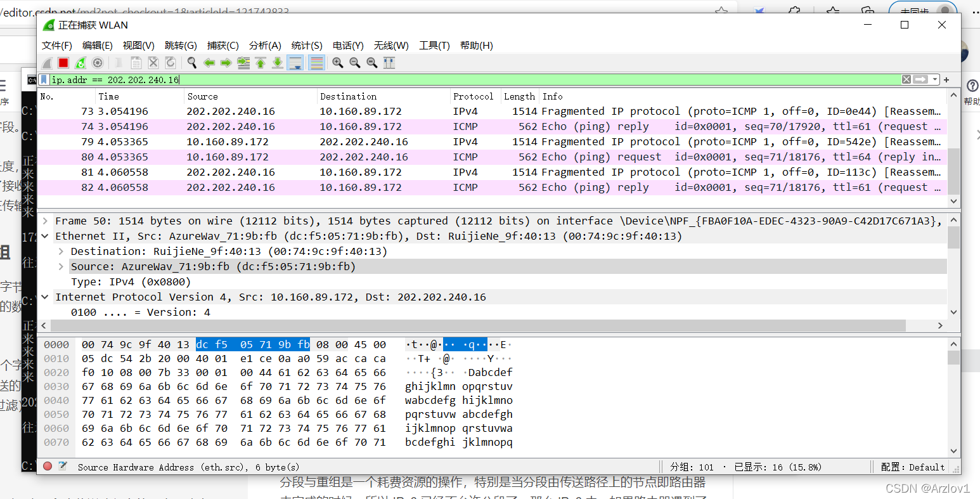Open the 捕获(C) menu
The width and height of the screenshot is (980, 499).
223,45
